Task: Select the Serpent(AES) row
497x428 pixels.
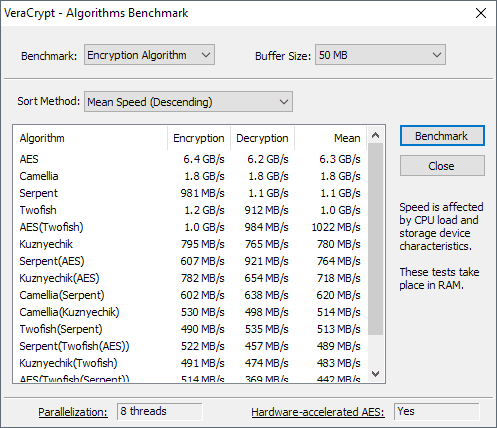Action: pyautogui.click(x=190, y=261)
